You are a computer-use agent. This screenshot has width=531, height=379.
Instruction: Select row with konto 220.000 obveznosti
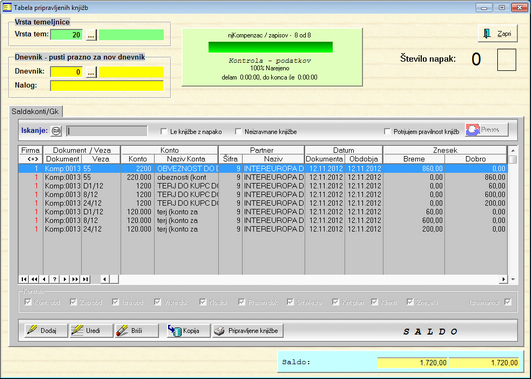(x=263, y=177)
